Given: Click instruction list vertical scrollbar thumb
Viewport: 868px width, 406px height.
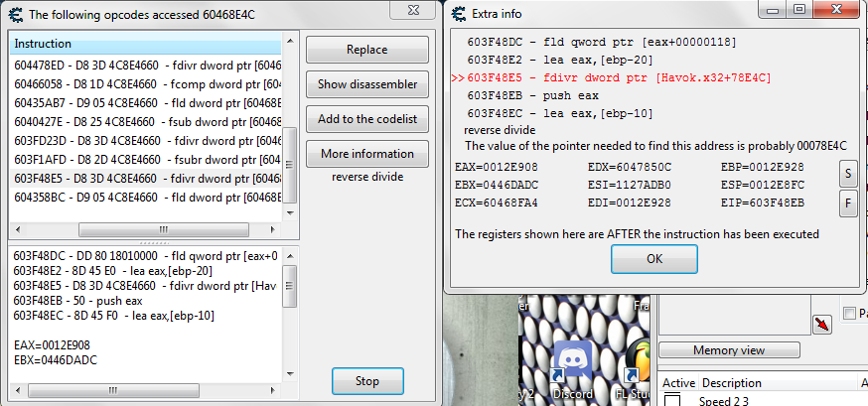Looking at the screenshot, I should [290, 165].
